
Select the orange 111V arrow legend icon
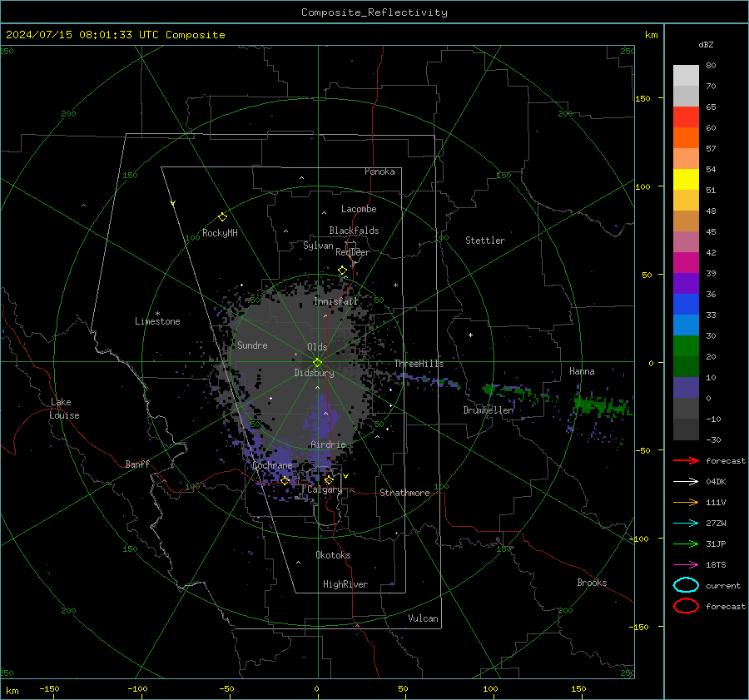(686, 502)
